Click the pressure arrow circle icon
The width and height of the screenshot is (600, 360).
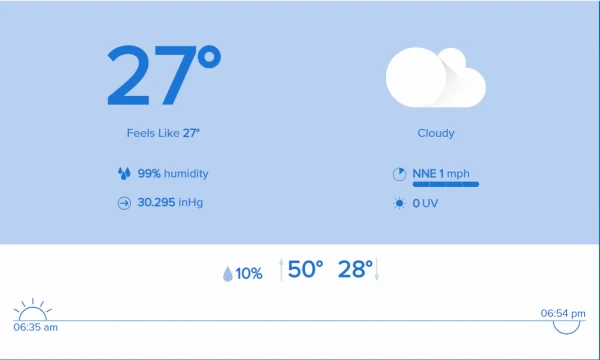pyautogui.click(x=124, y=203)
